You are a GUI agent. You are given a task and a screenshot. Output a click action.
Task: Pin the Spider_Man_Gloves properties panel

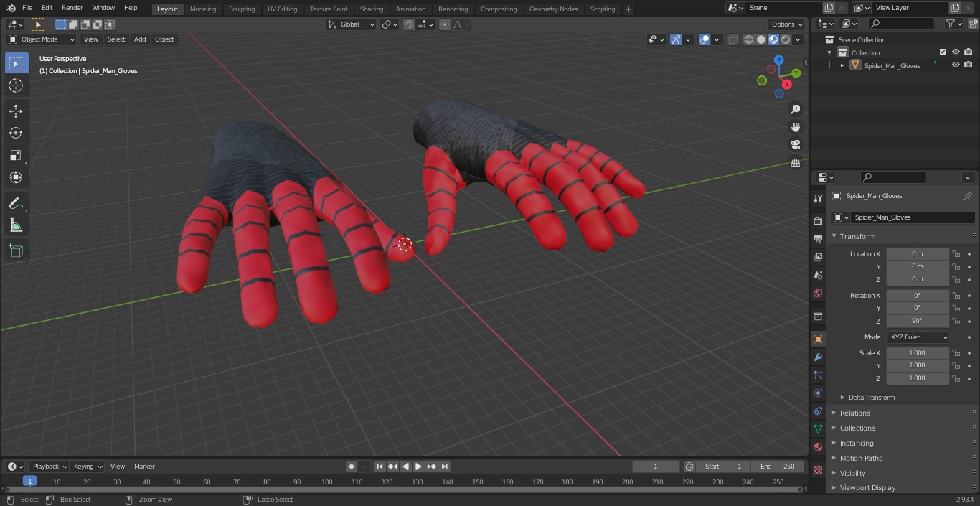[967, 196]
